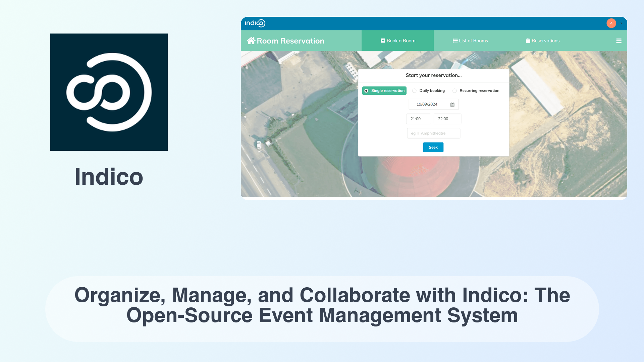Click the Seek button
The image size is (644, 362).
point(433,147)
